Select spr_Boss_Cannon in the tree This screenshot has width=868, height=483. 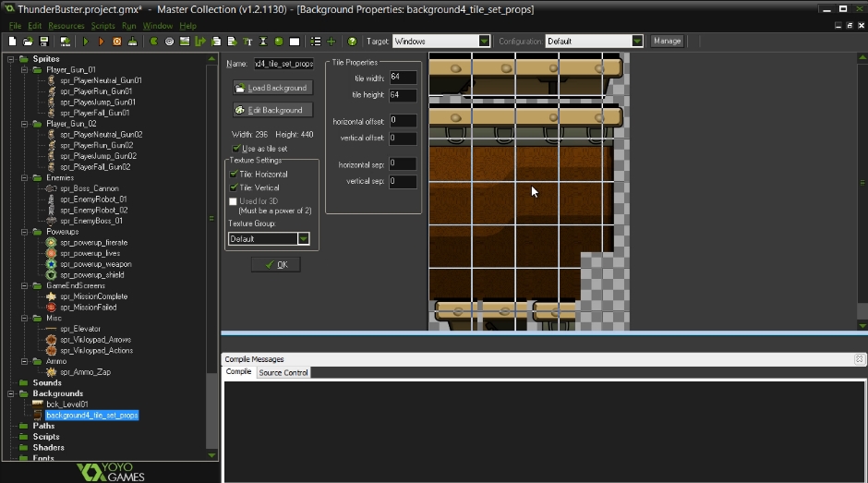[90, 188]
